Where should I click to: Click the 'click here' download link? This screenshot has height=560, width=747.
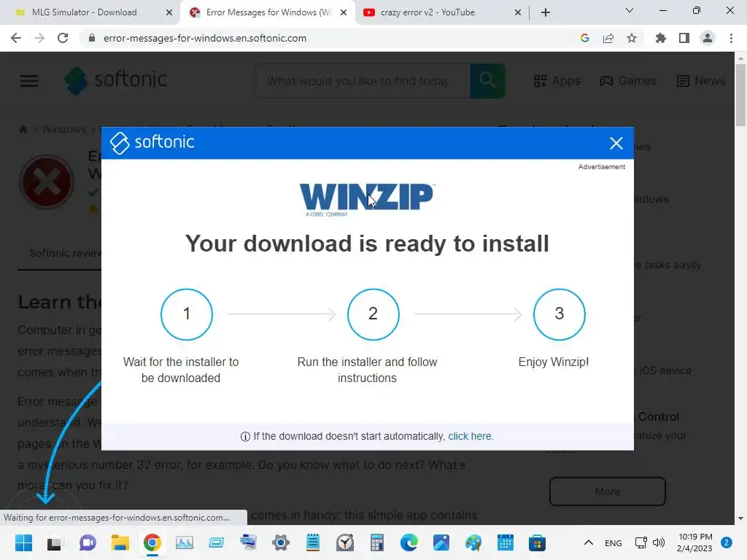469,436
